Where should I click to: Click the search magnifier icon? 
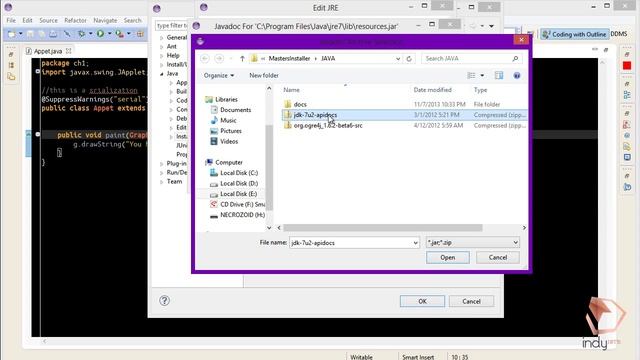coord(516,58)
